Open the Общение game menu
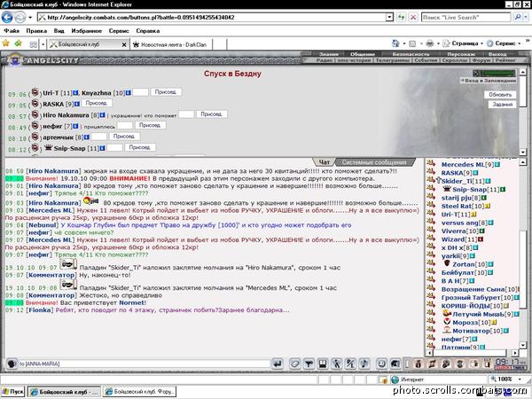This screenshot has height=399, width=532. [x=362, y=54]
